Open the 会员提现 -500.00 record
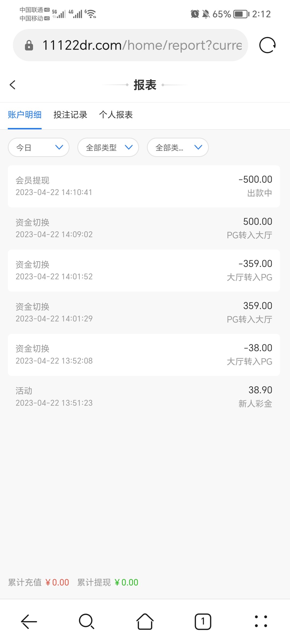The image size is (290, 644). [144, 186]
